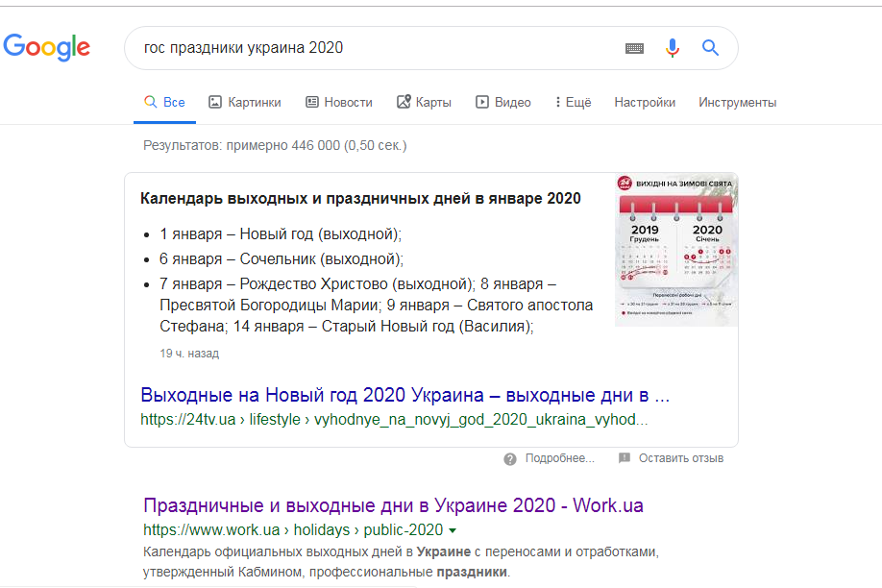Click the Подробнее link under snippet
Image resolution: width=882 pixels, height=588 pixels.
click(559, 459)
